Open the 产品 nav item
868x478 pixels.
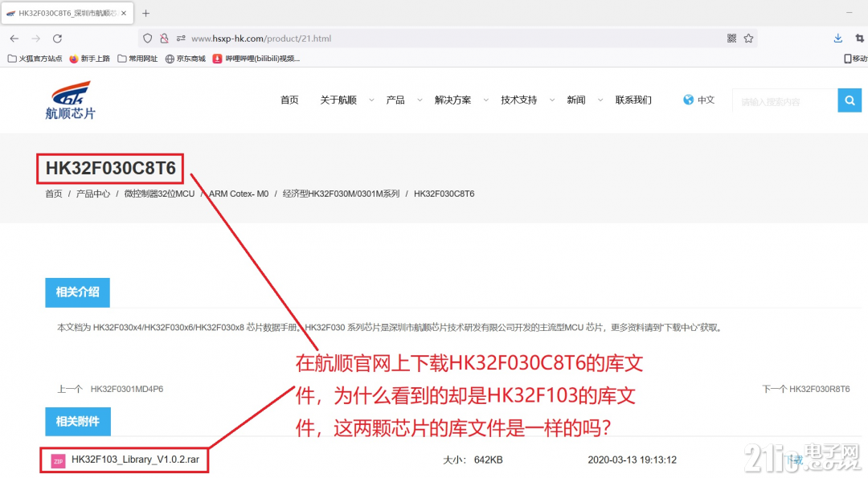point(395,100)
